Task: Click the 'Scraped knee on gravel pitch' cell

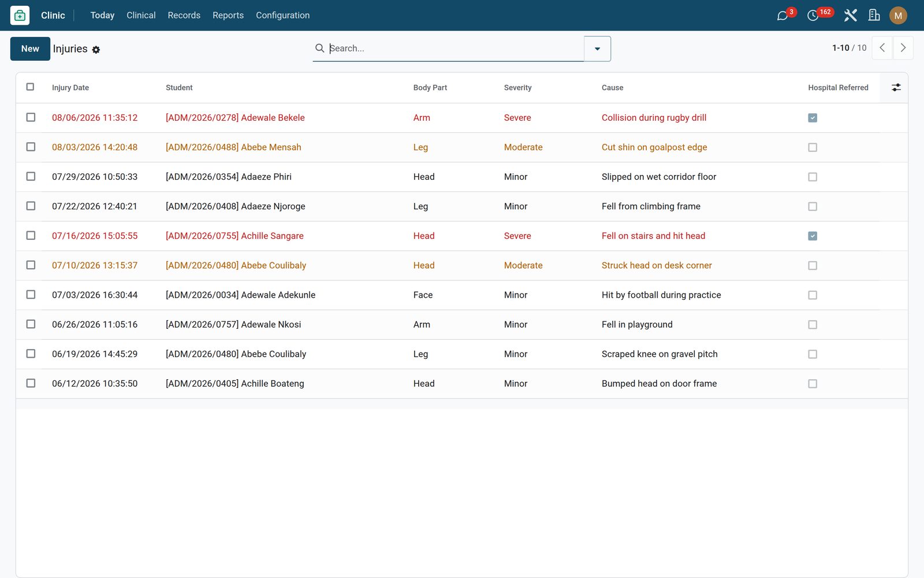Action: (x=660, y=354)
